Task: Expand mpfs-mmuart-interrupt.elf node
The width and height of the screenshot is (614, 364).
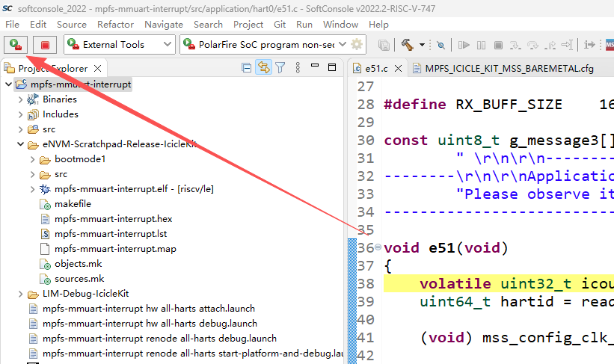Action: coord(32,189)
